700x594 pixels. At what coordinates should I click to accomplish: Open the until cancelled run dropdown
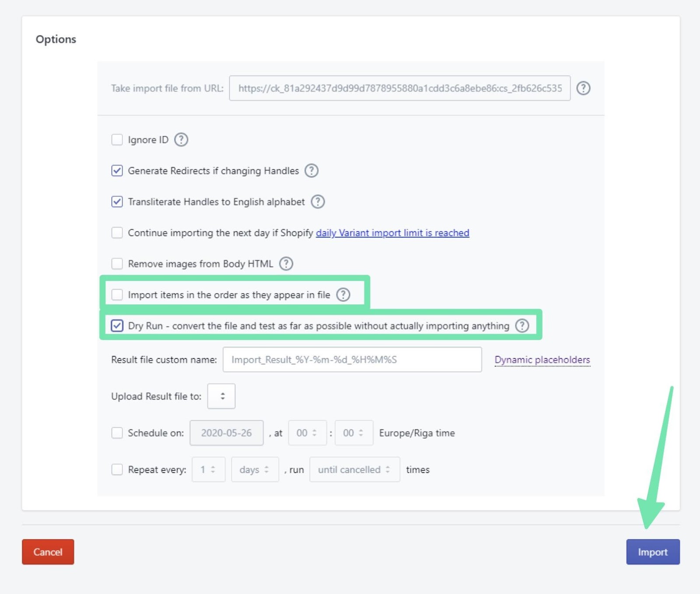tap(354, 470)
